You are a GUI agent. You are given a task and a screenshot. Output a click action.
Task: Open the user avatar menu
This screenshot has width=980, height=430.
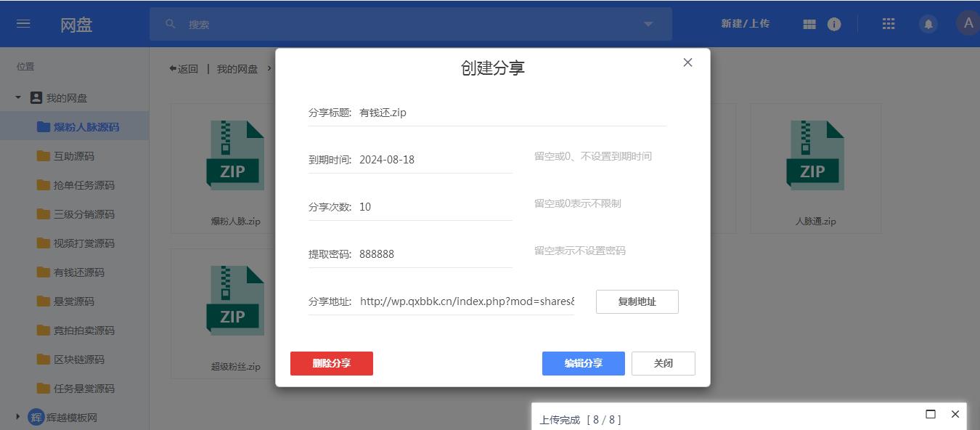pyautogui.click(x=967, y=23)
